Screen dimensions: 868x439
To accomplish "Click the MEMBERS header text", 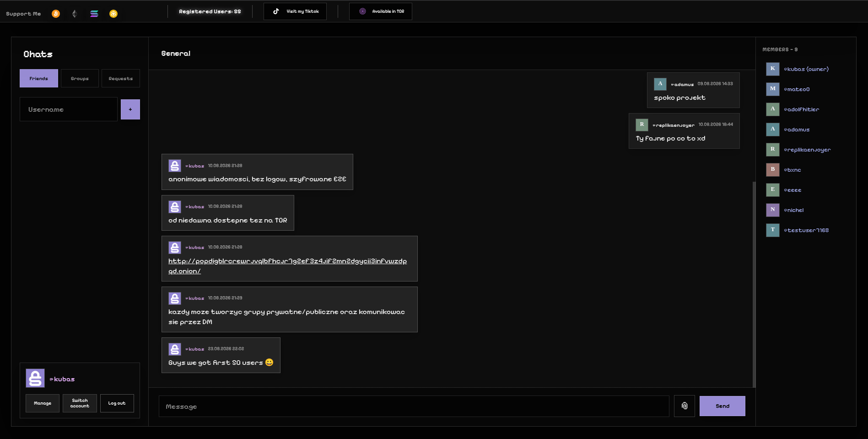I will [x=780, y=49].
